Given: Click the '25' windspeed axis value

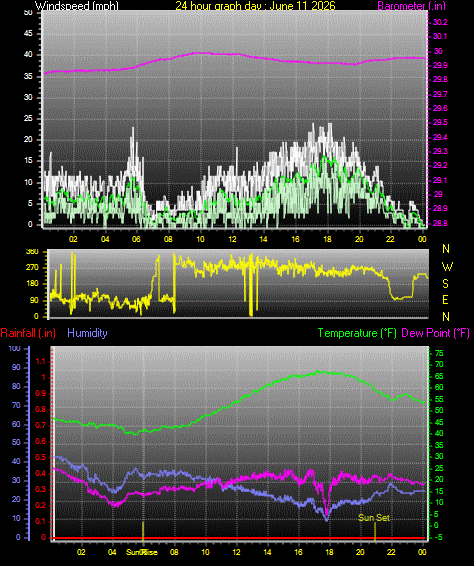Looking at the screenshot, I should 28,118.
